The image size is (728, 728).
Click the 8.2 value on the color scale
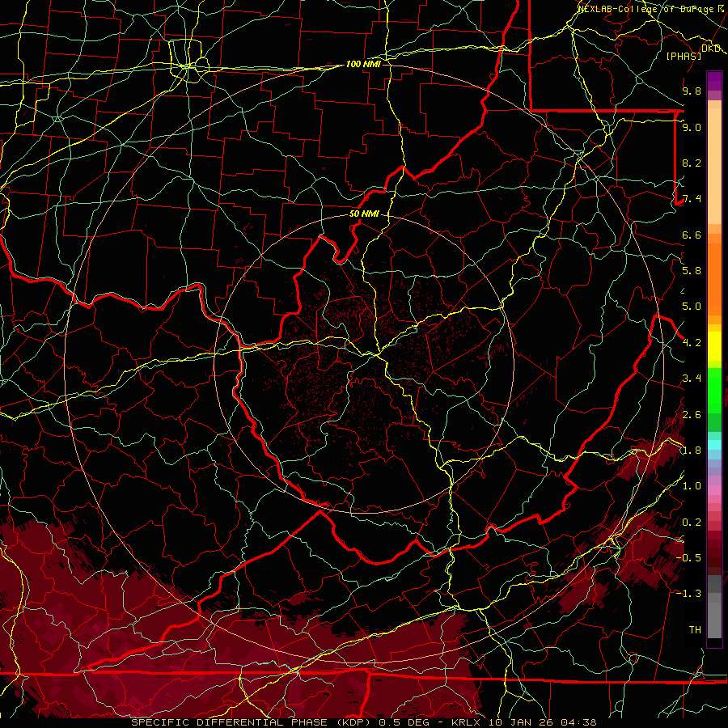[692, 163]
